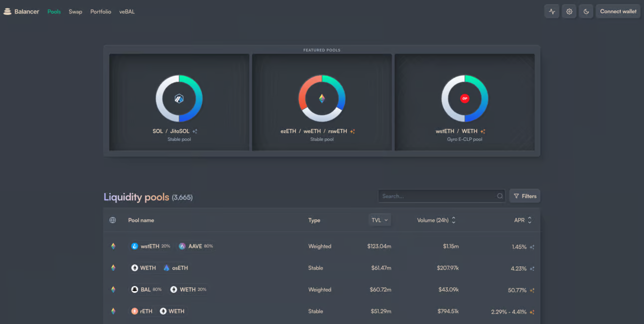The height and width of the screenshot is (324, 644).
Task: Click the Connect wallet button
Action: click(618, 11)
